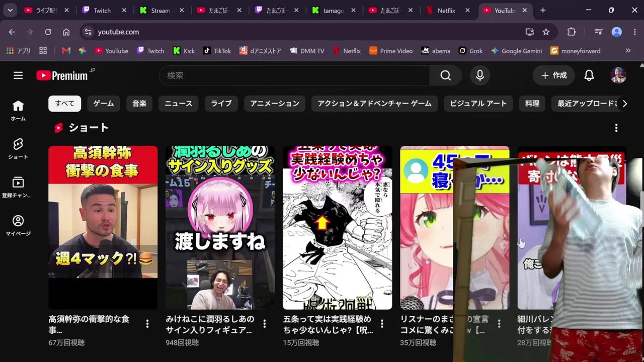644x362 pixels.
Task: Open options for 五条って実は実践経験 short
Action: click(x=382, y=324)
